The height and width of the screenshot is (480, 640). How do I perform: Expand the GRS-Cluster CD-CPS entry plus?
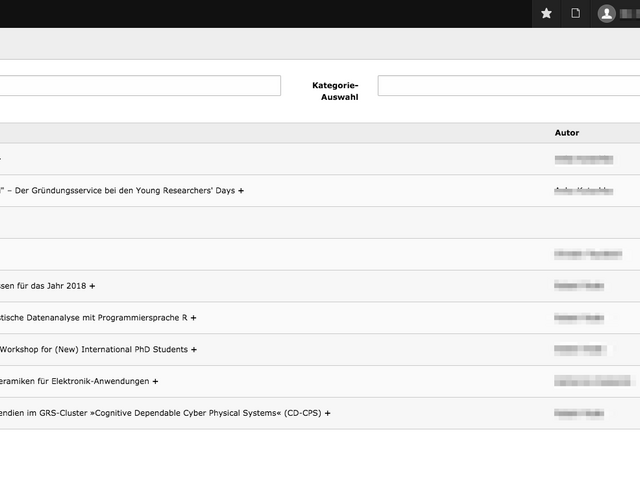(327, 413)
